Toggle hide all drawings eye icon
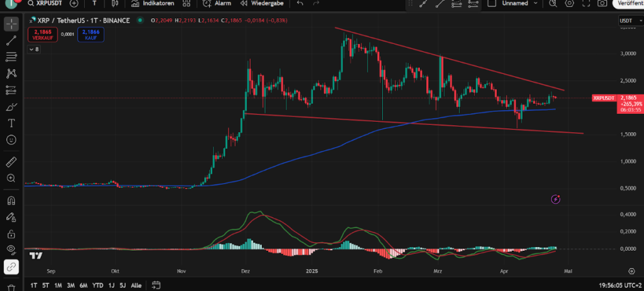The image size is (644, 291). [x=11, y=248]
